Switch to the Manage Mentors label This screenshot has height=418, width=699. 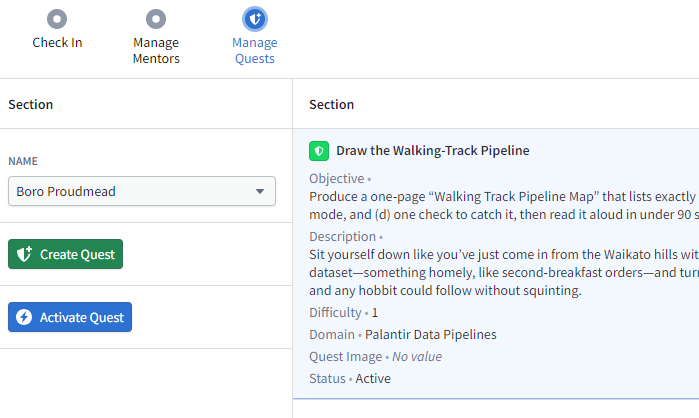pos(156,51)
